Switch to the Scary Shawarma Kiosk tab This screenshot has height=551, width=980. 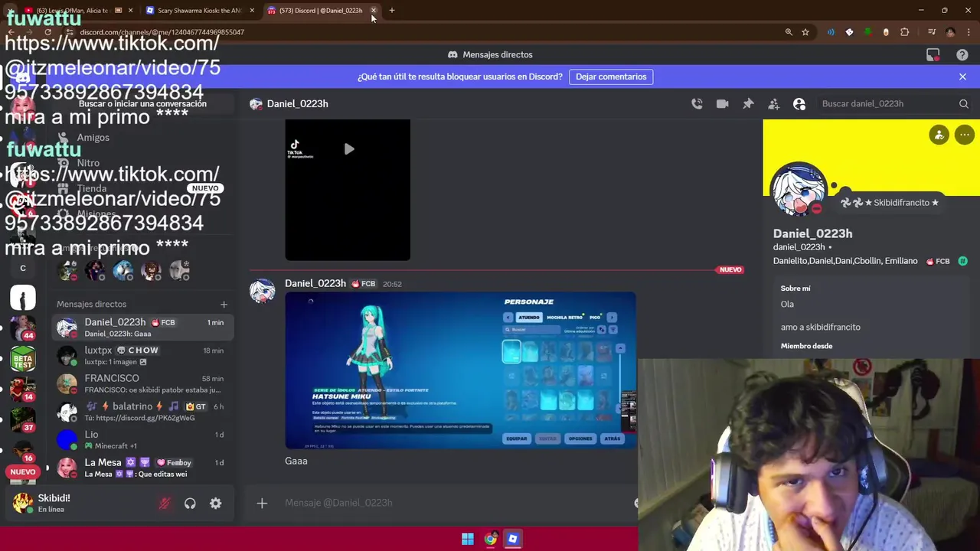(199, 11)
